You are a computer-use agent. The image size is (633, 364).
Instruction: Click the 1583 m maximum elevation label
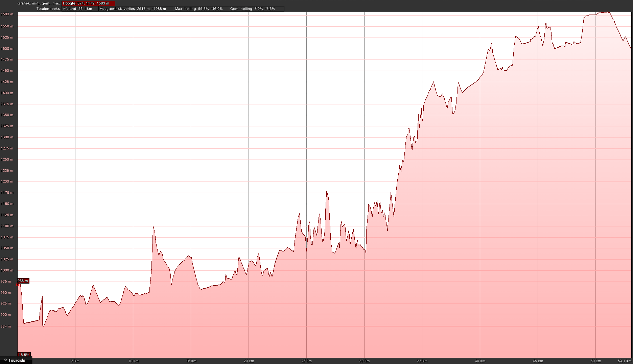click(x=7, y=14)
